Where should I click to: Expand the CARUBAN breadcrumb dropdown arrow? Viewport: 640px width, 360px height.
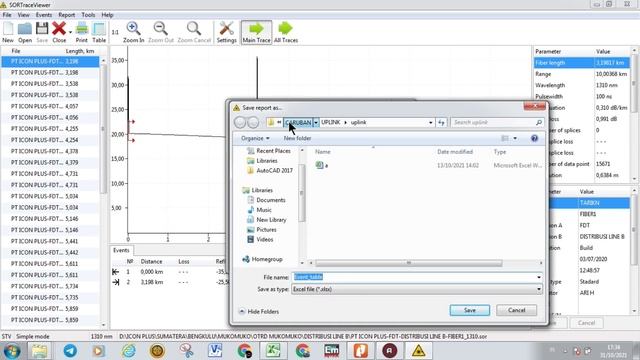pyautogui.click(x=316, y=122)
